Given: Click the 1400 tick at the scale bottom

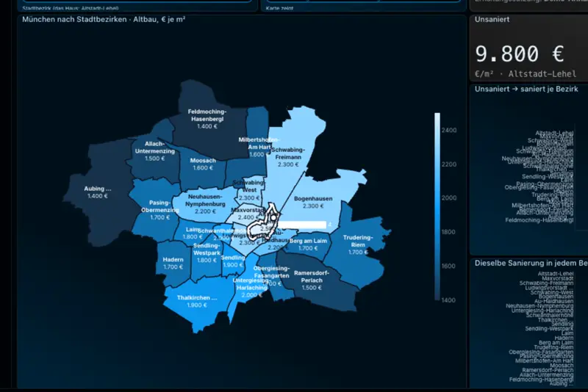Looking at the screenshot, I should pyautogui.click(x=449, y=300).
